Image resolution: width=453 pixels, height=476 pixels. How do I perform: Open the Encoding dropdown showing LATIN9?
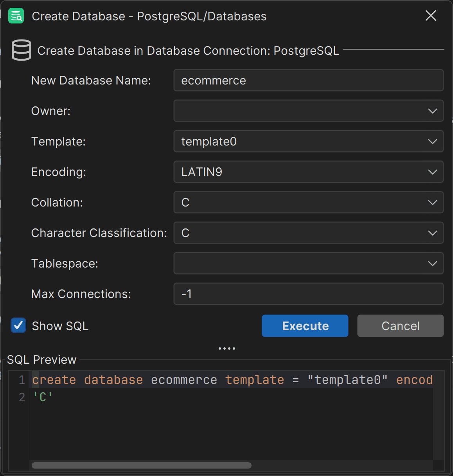pyautogui.click(x=433, y=172)
